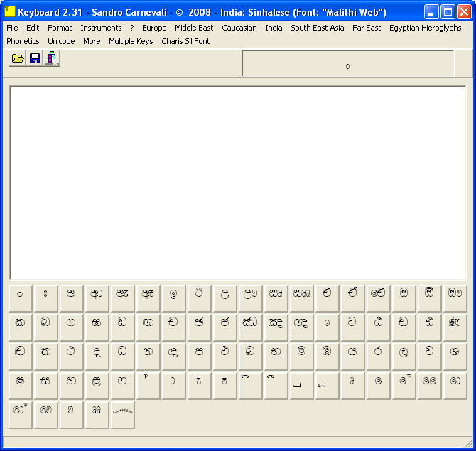The image size is (476, 451).
Task: Insert the visarga ඃ key
Action: click(45, 298)
